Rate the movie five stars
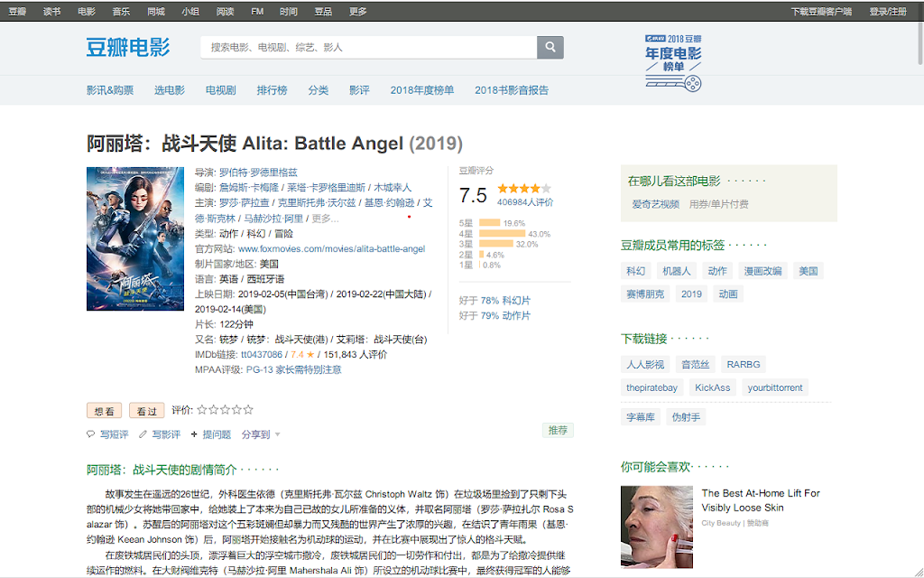 pyautogui.click(x=248, y=409)
